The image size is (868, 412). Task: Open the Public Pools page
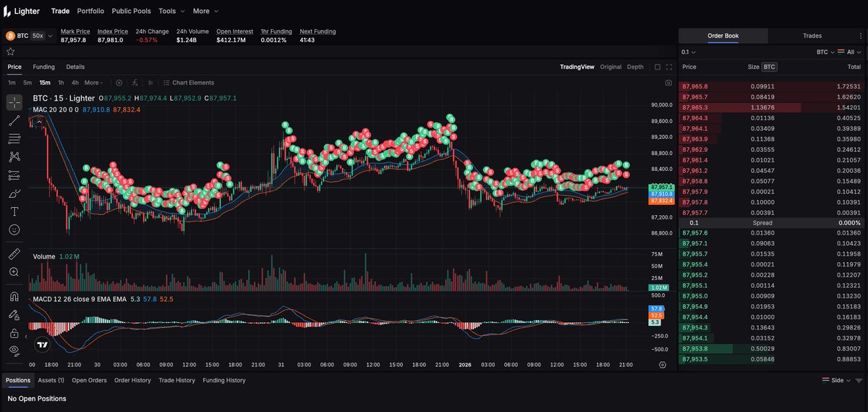pyautogui.click(x=132, y=11)
